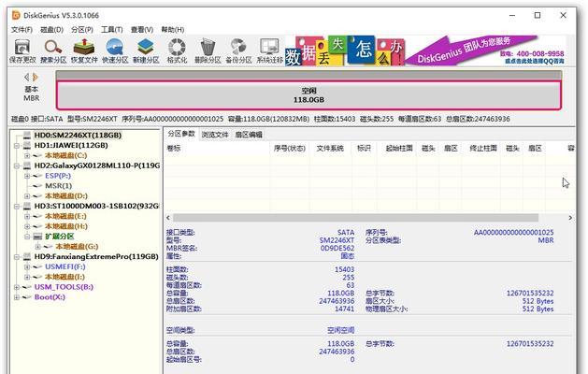
Task: Go to the next disk with the right arrow
Action: click(x=36, y=77)
